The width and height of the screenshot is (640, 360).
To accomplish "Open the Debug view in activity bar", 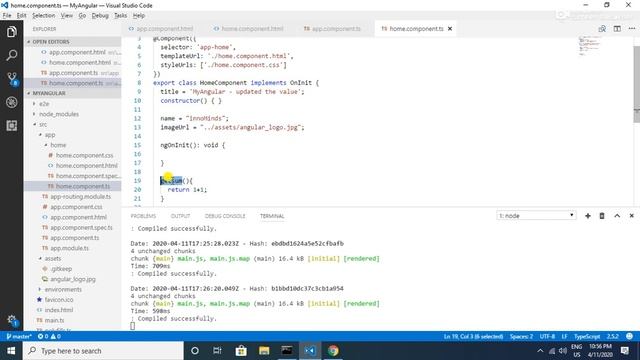I will 11,102.
